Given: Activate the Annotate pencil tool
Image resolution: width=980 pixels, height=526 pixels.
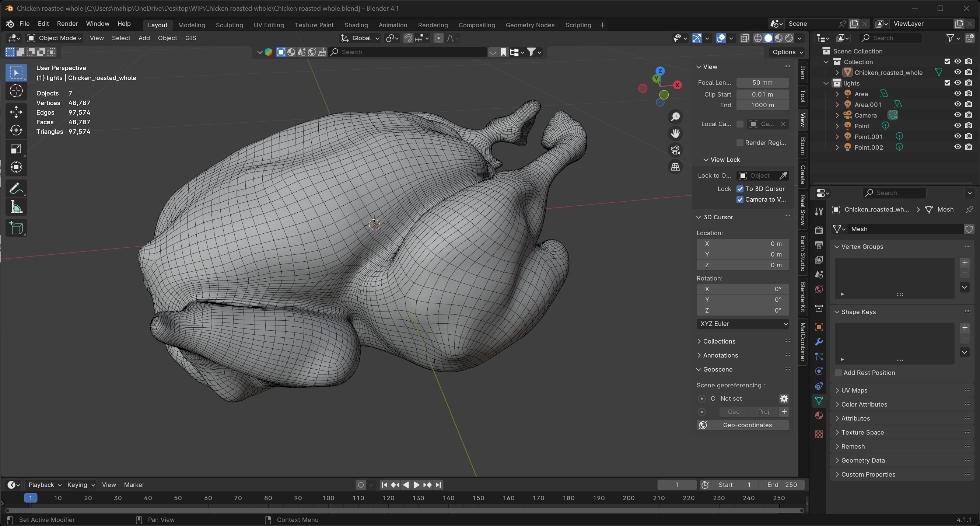Looking at the screenshot, I should pos(16,188).
